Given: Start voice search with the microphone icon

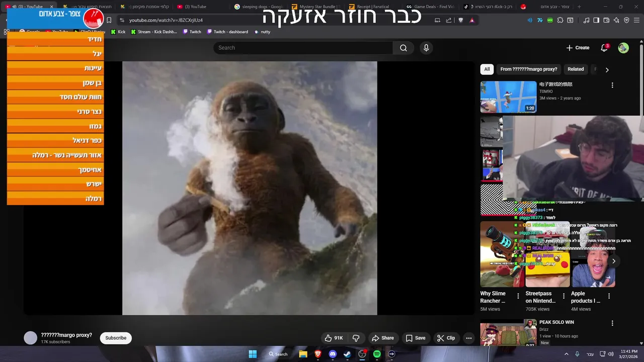Looking at the screenshot, I should tap(426, 48).
